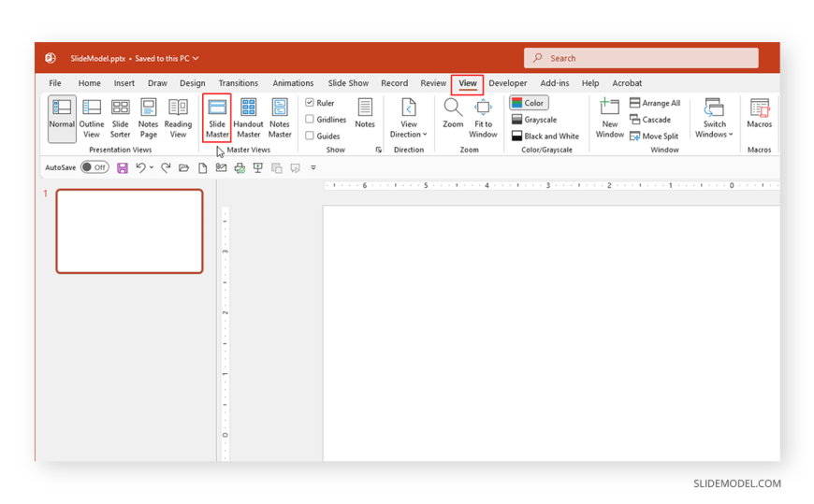Switch to Normal presentation view
Viewport: 814px width, 504px height.
click(62, 119)
